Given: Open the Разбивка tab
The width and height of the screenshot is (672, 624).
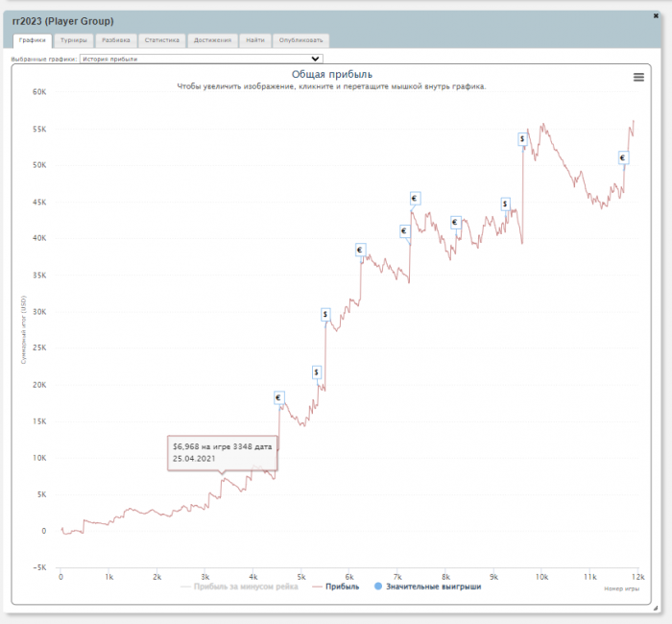Looking at the screenshot, I should point(116,40).
